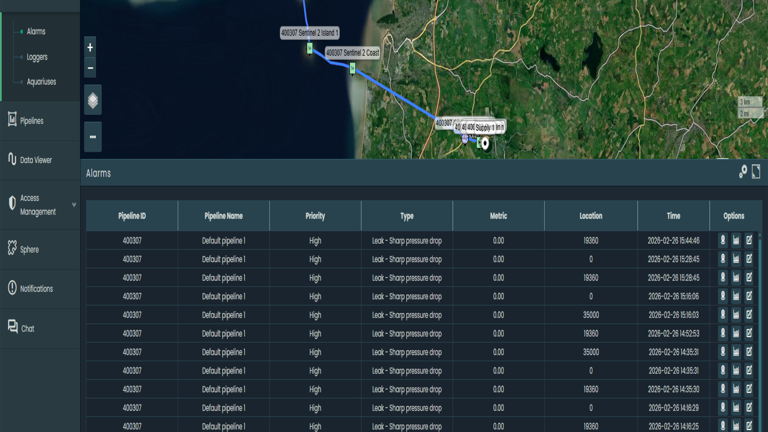Viewport: 768px width, 432px height.
Task: Sort alarms by Time column header
Action: (x=673, y=216)
